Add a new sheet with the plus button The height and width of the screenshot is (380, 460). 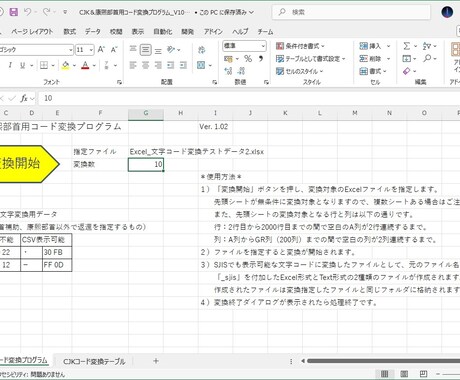click(156, 361)
